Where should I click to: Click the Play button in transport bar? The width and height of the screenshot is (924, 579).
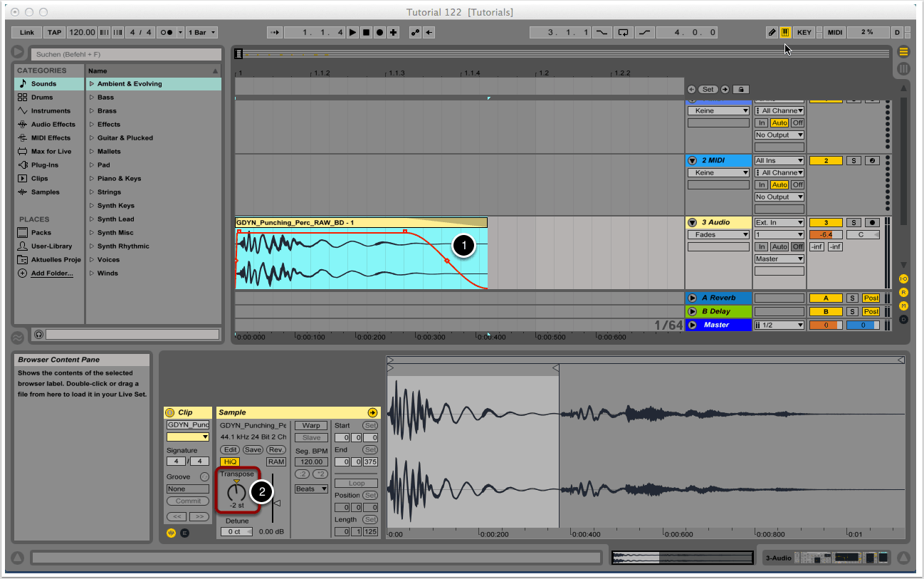(x=352, y=33)
